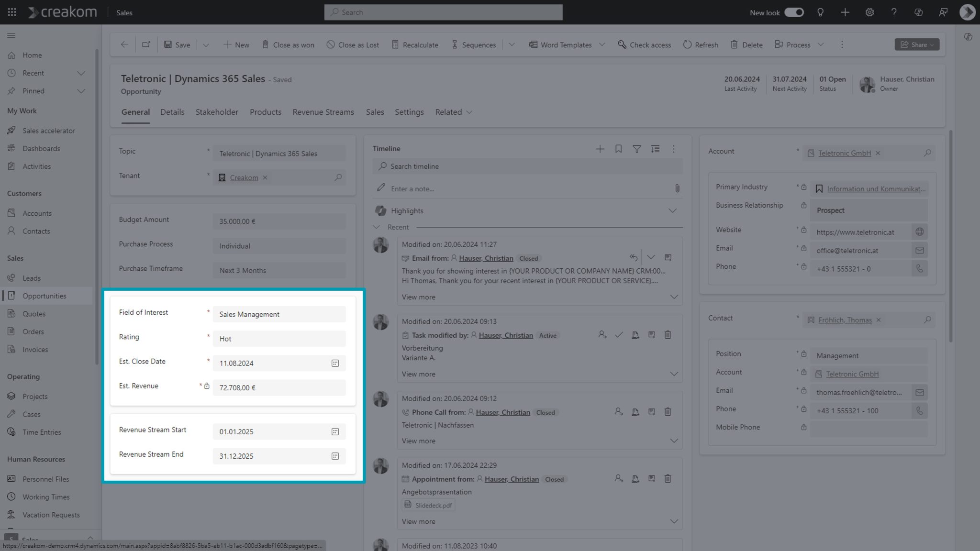Open Sales accelerator in sidebar
The image size is (980, 551).
(48, 131)
